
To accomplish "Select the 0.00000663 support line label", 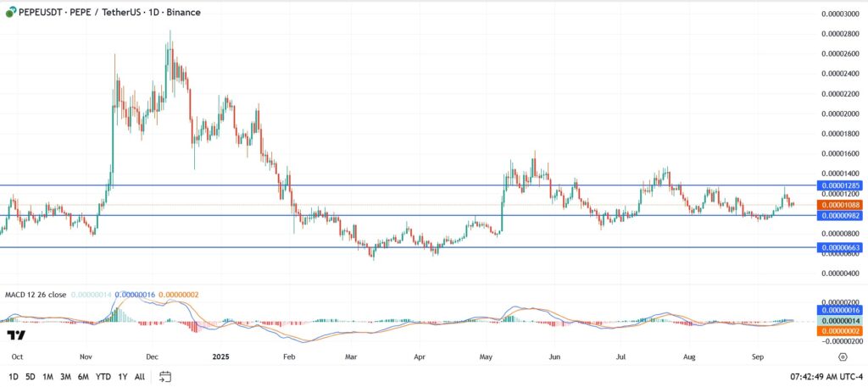I will [839, 247].
